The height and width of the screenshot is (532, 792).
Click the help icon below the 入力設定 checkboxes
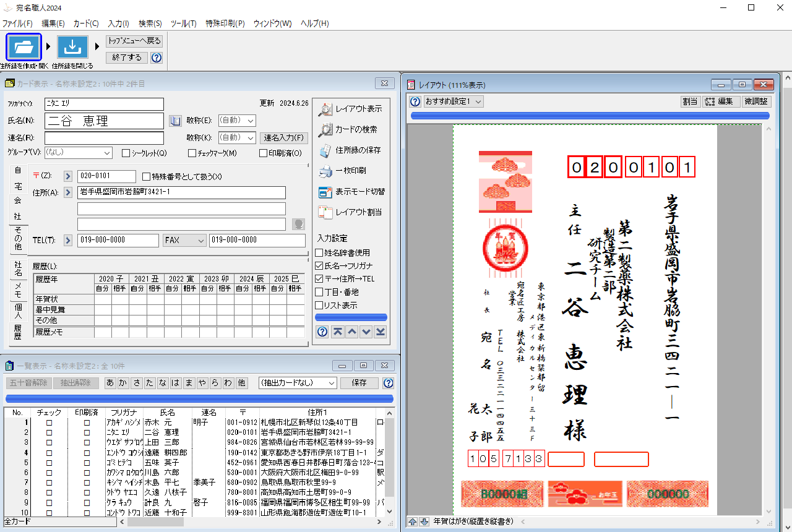(322, 332)
